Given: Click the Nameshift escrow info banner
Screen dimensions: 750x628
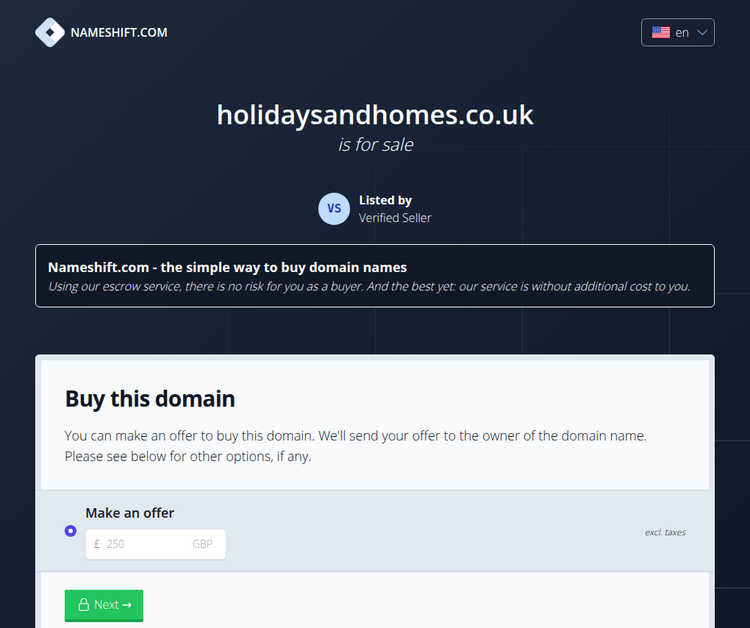Looking at the screenshot, I should [375, 276].
